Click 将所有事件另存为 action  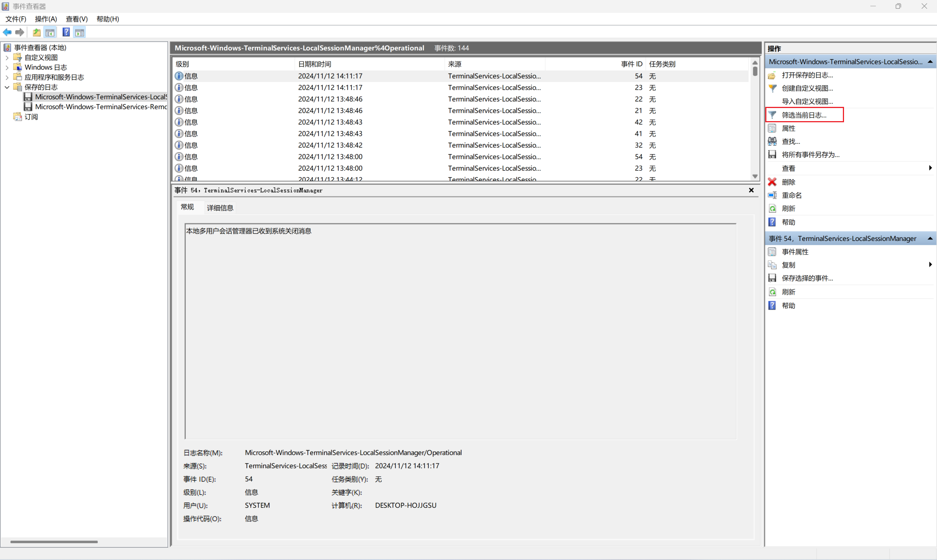[x=810, y=155]
